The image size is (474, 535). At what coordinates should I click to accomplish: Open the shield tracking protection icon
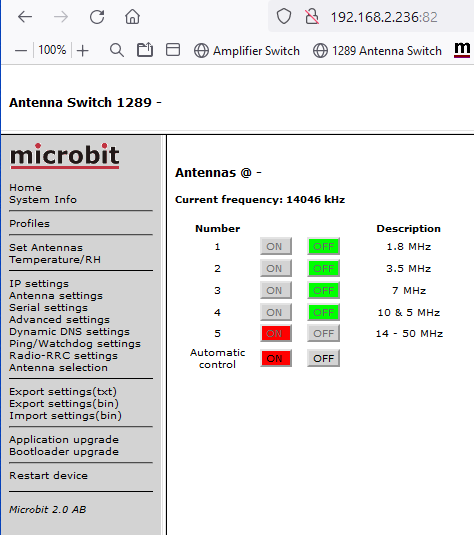(x=284, y=16)
